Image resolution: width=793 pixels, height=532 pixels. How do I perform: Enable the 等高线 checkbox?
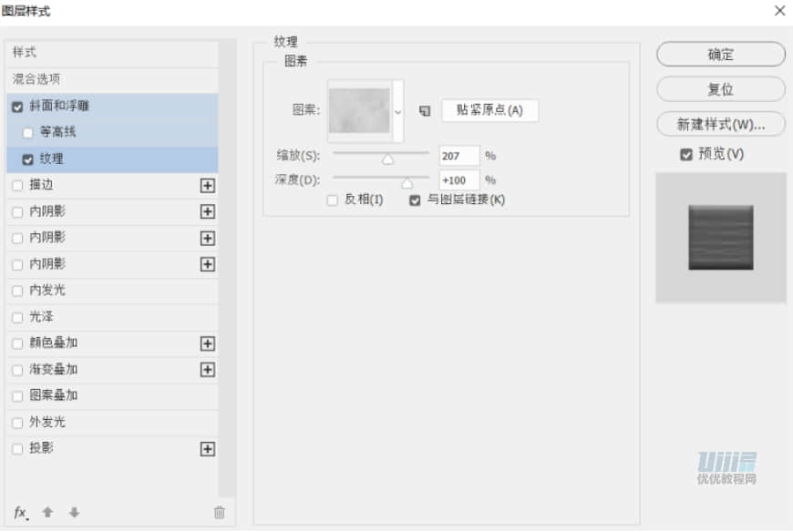tap(27, 132)
